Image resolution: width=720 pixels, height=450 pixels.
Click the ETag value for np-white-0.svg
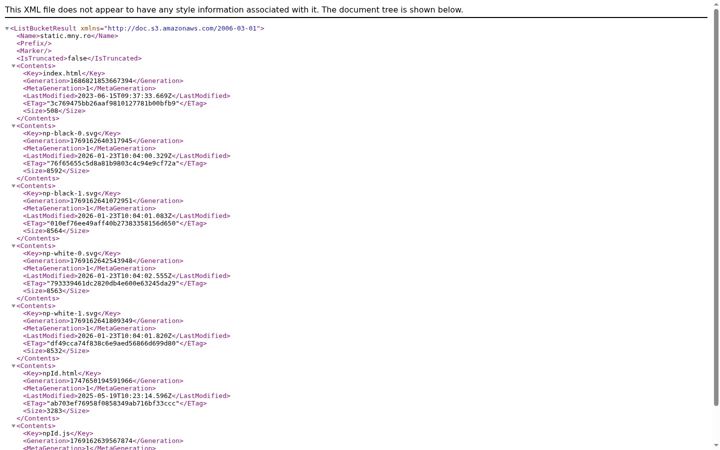click(112, 283)
